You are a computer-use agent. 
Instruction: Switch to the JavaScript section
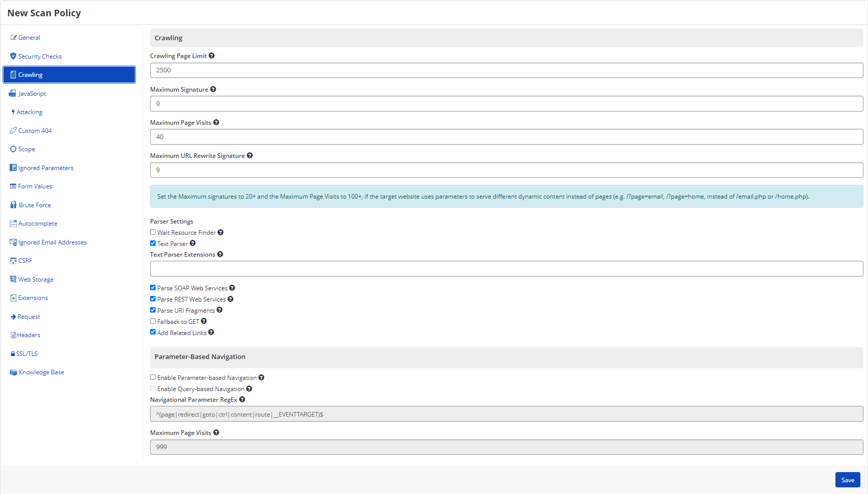point(32,93)
